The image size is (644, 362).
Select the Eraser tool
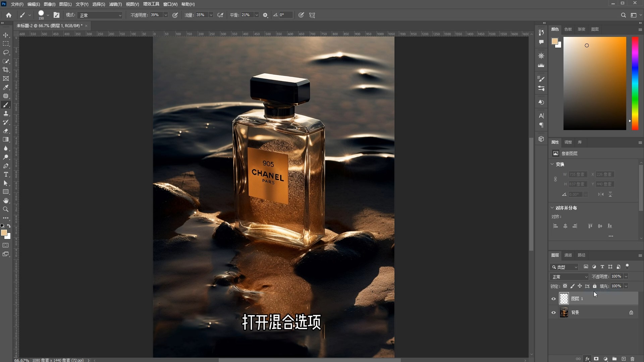click(x=6, y=131)
